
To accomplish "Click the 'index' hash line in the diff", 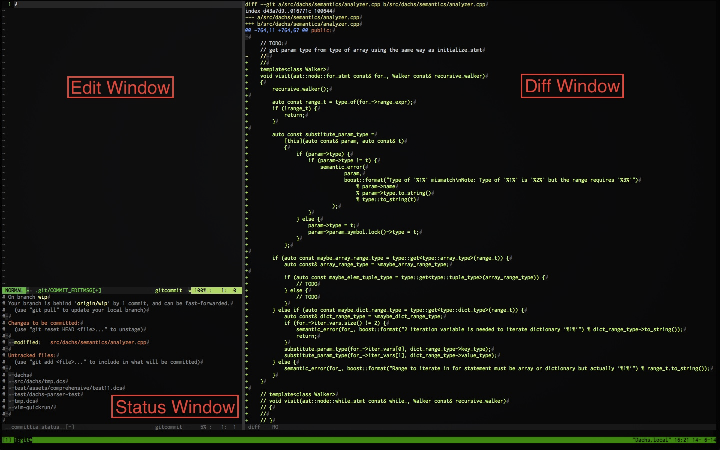I will 290,11.
